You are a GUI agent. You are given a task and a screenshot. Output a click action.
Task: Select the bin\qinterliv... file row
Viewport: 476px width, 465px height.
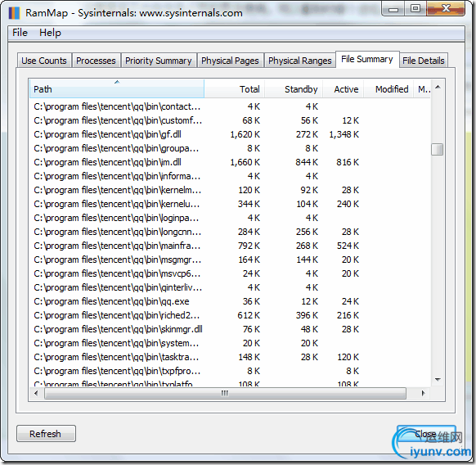point(230,287)
